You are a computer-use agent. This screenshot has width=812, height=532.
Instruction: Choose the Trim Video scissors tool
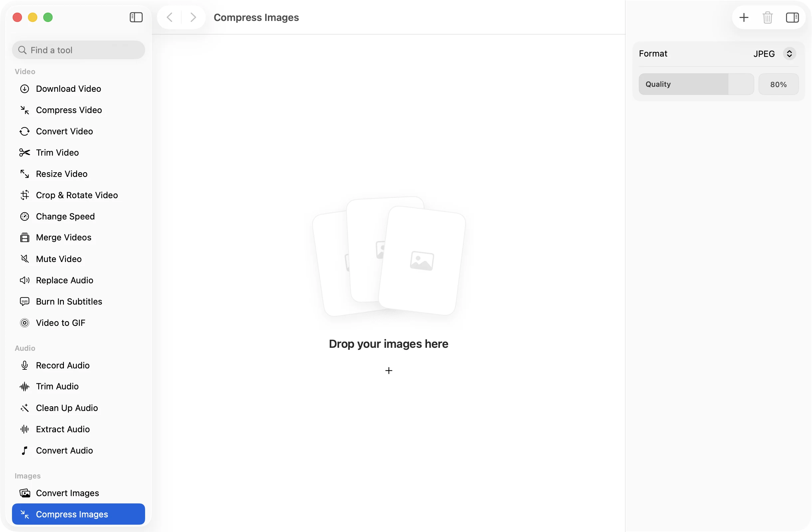tap(78, 153)
